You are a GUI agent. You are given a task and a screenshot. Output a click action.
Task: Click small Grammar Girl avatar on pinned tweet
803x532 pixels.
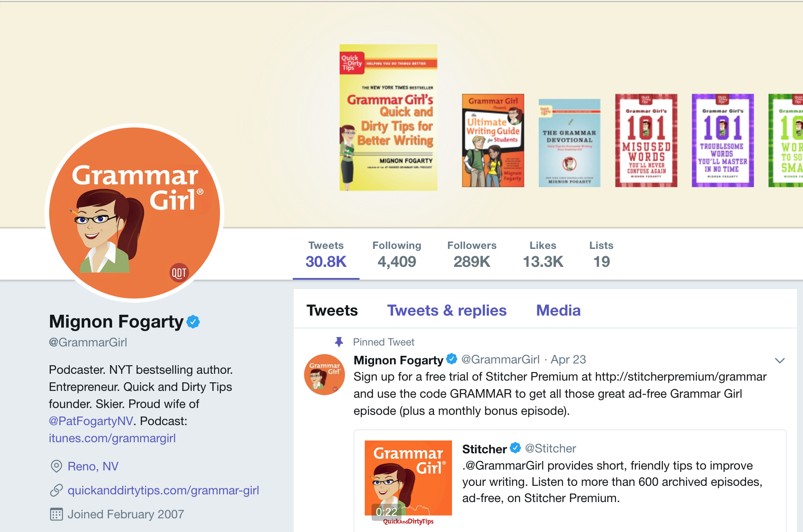tap(324, 374)
